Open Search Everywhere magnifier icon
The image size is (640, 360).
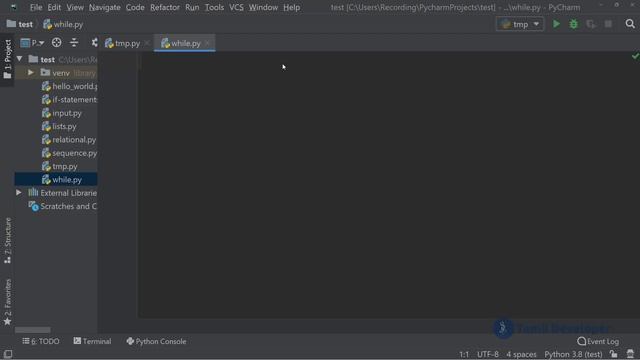[x=630, y=24]
